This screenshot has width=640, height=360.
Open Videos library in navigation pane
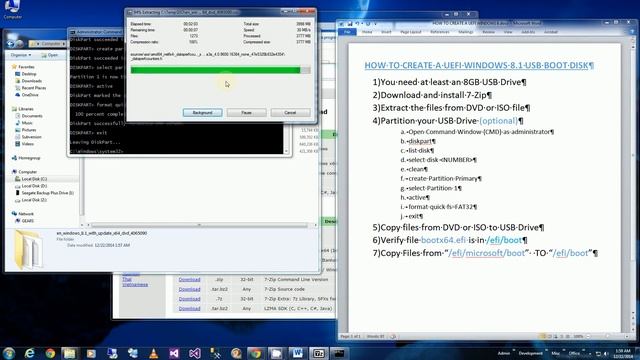click(27, 144)
